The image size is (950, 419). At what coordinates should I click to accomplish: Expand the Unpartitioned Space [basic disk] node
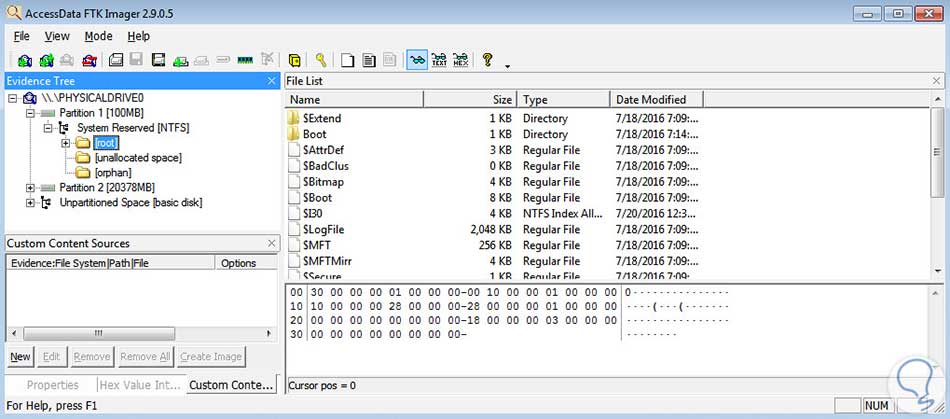point(30,203)
